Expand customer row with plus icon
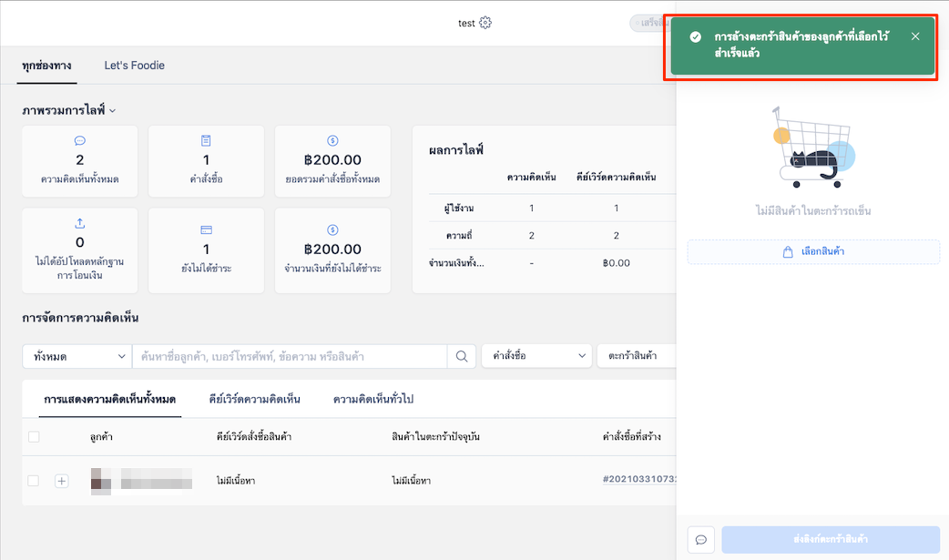The height and width of the screenshot is (560, 949). [x=61, y=481]
